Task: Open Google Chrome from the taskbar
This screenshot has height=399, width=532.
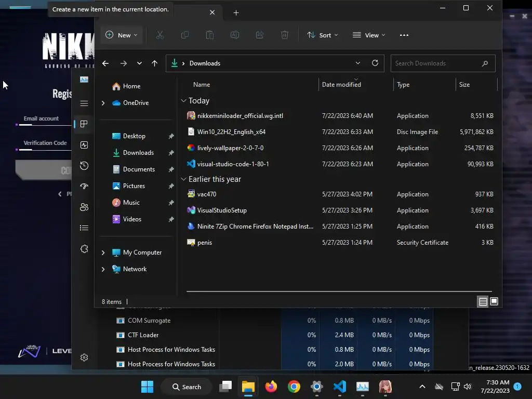Action: tap(294, 387)
